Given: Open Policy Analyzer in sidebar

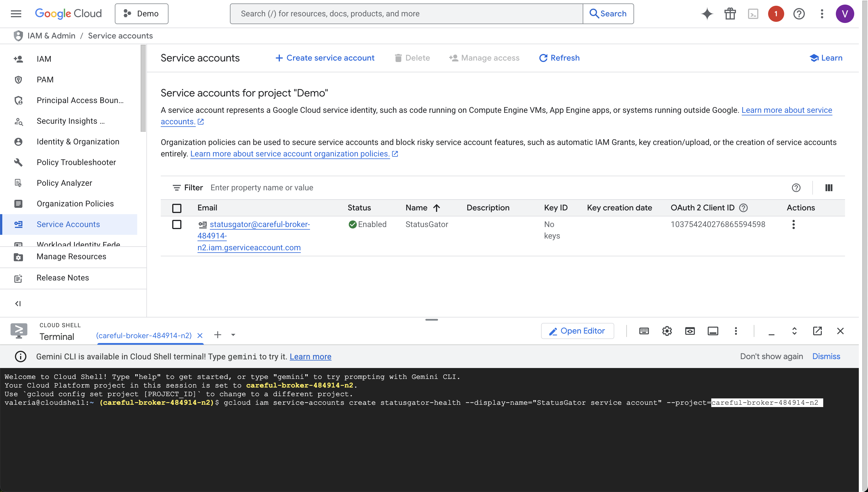Looking at the screenshot, I should 64,183.
